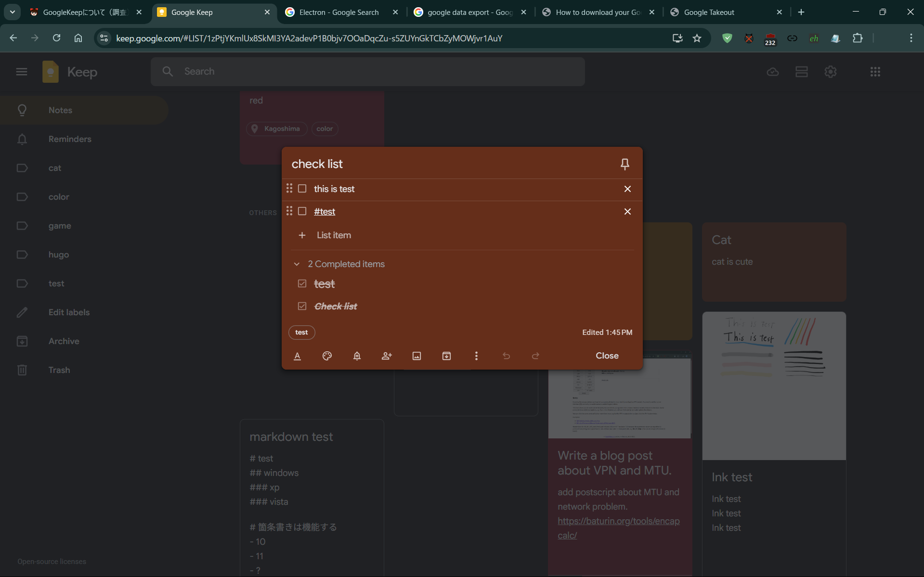Screen dimensions: 924x577
Task: Delete the '#test' list item
Action: click(627, 211)
